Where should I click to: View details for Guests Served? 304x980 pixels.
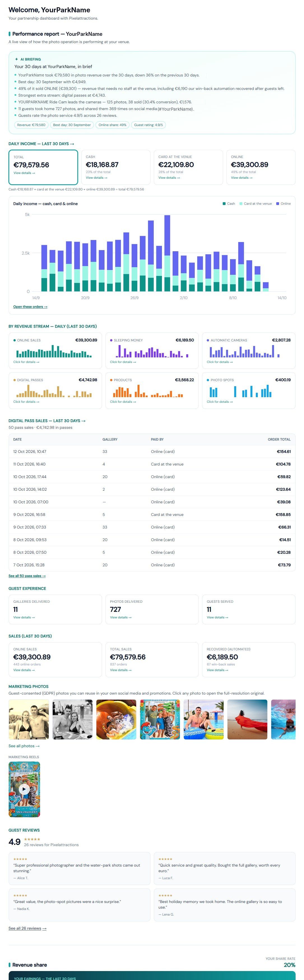click(x=217, y=618)
